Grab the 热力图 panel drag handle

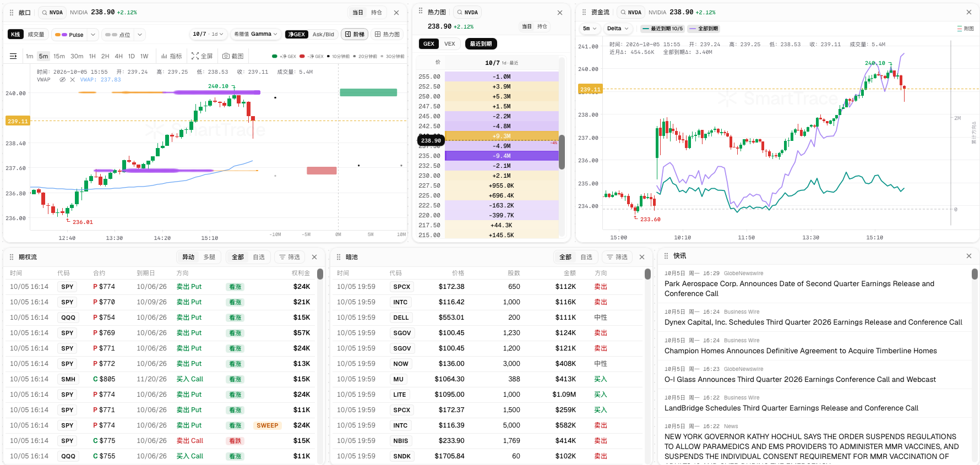pyautogui.click(x=421, y=11)
